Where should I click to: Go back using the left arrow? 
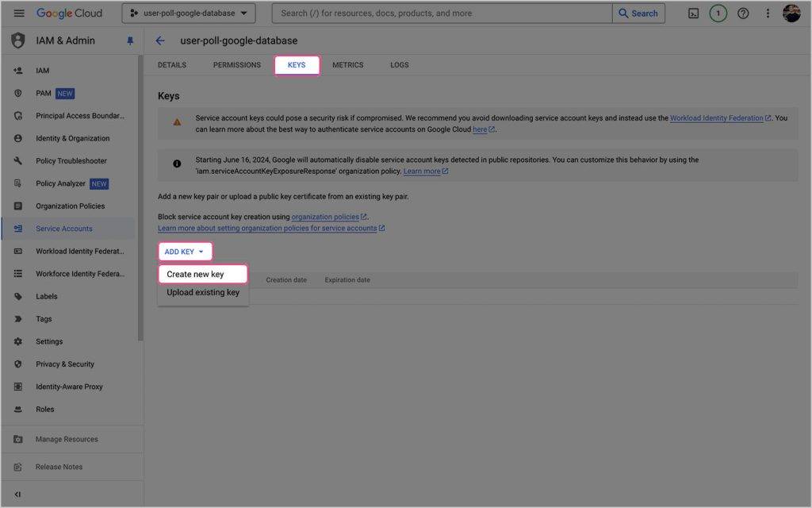tap(160, 40)
